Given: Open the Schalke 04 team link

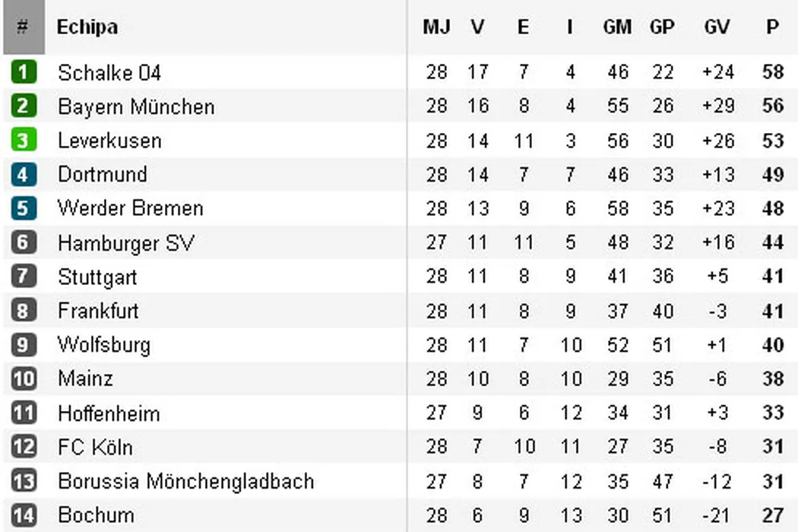Looking at the screenshot, I should pyautogui.click(x=109, y=73).
